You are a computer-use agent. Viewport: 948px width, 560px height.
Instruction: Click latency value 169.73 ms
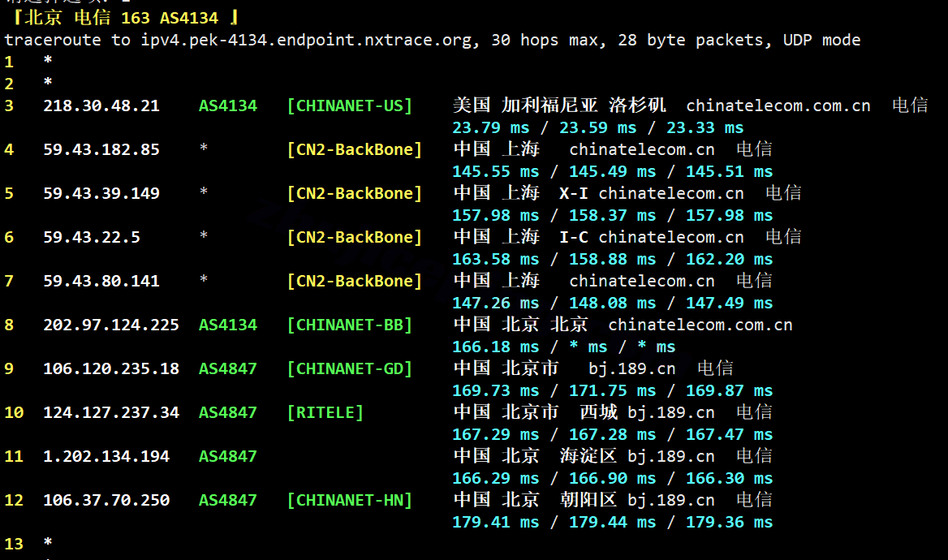pyautogui.click(x=496, y=390)
